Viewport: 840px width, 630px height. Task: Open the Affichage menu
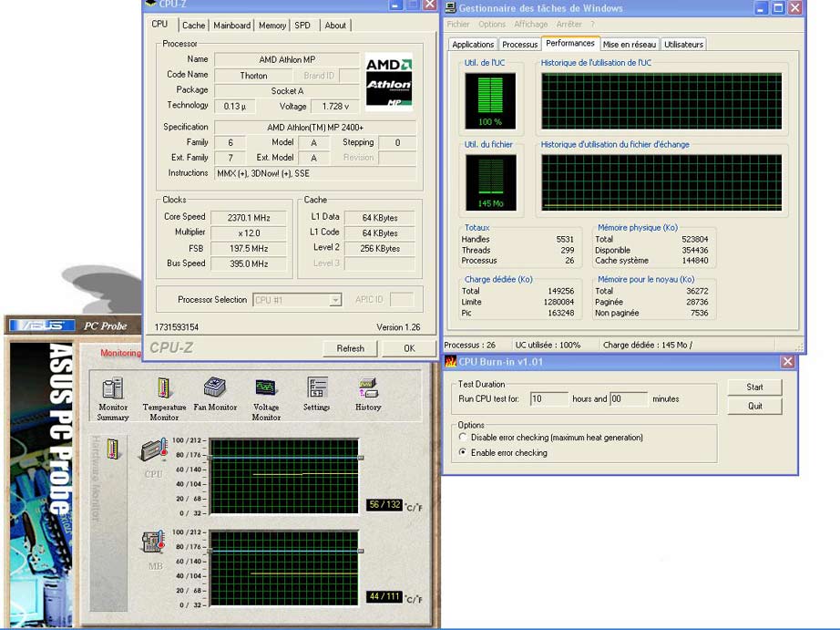[531, 24]
